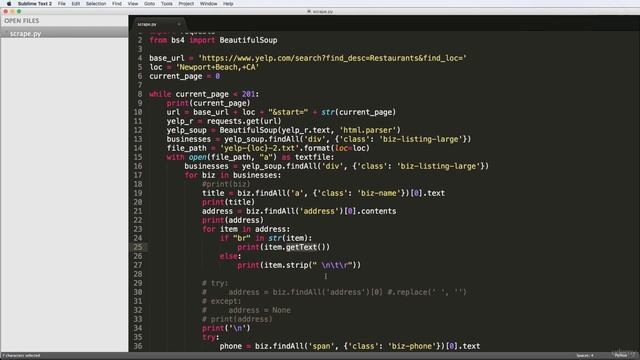The width and height of the screenshot is (640, 360).
Task: Open the Spaces indentation selector in status bar
Action: 584,356
